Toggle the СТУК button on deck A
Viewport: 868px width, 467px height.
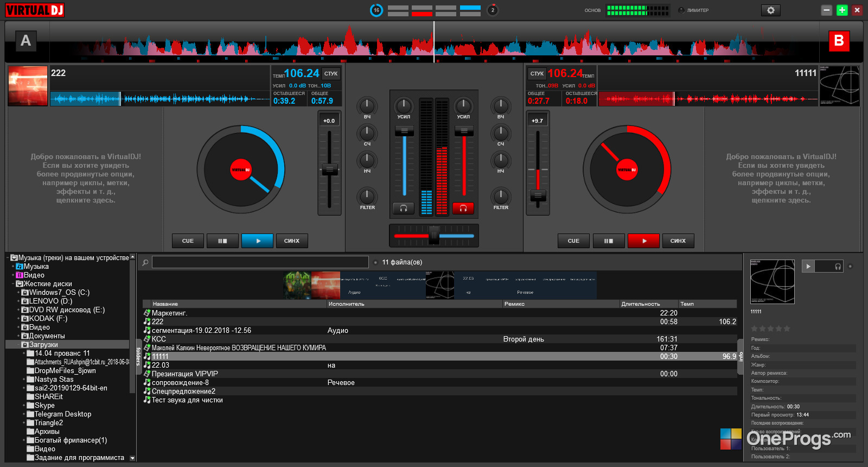click(x=331, y=73)
